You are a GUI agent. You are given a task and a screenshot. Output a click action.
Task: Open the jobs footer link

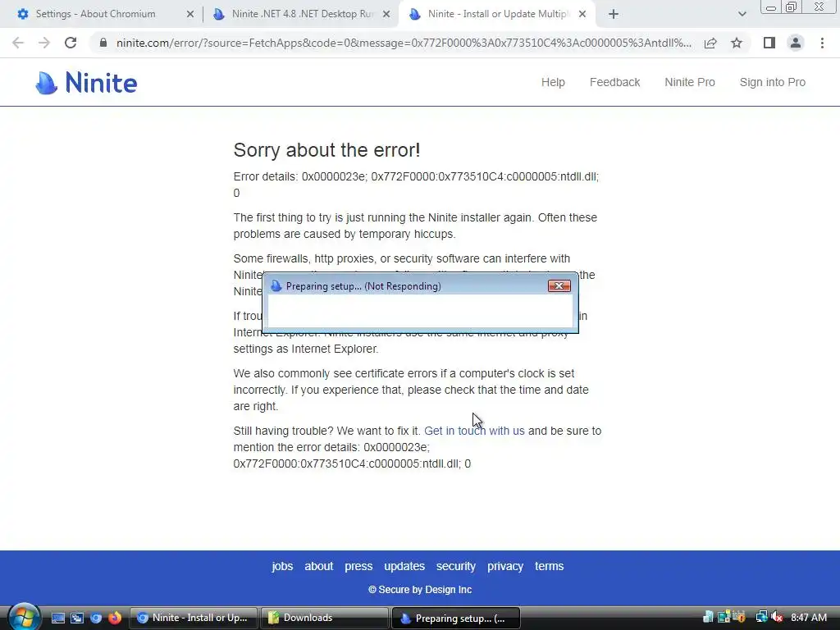[282, 566]
